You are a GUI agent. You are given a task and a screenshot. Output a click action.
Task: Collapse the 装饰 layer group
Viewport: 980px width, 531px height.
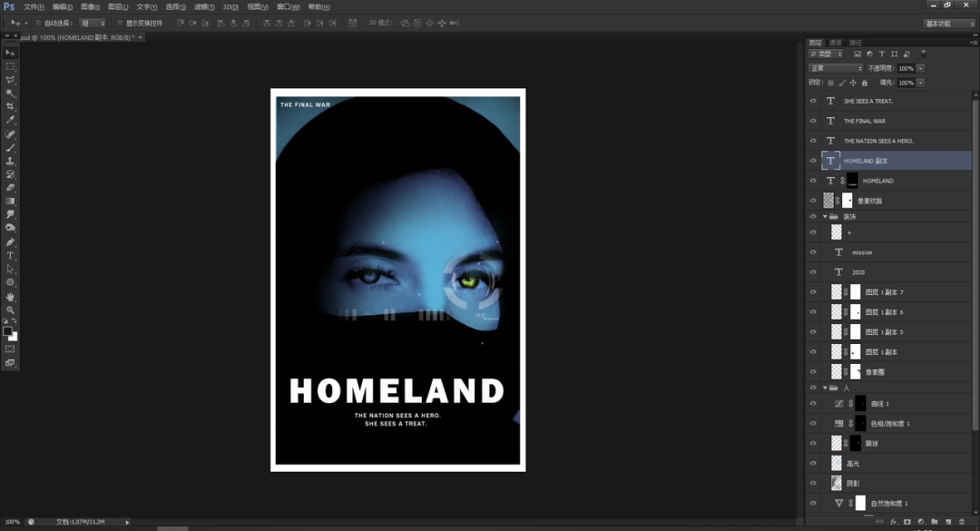825,216
